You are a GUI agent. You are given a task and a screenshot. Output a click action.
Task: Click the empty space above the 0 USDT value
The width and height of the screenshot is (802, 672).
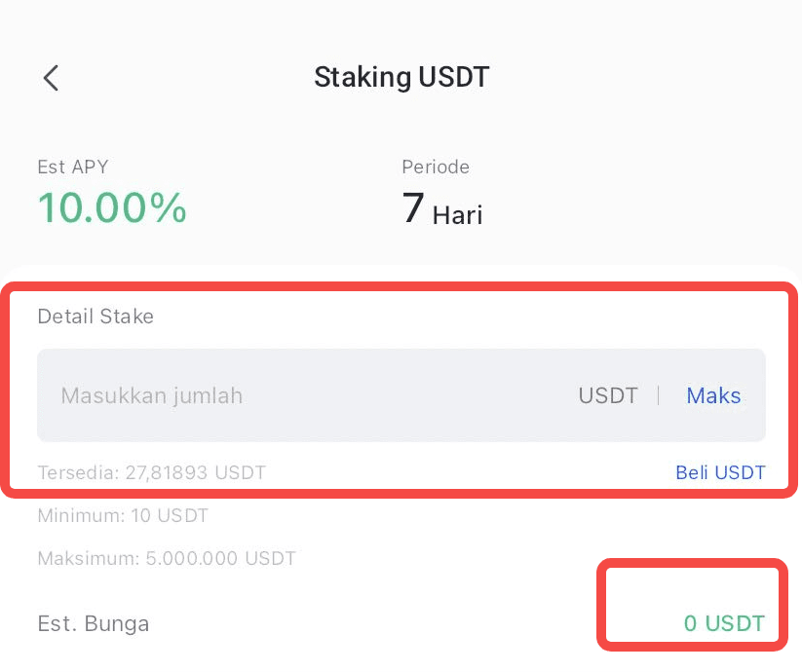pyautogui.click(x=692, y=584)
